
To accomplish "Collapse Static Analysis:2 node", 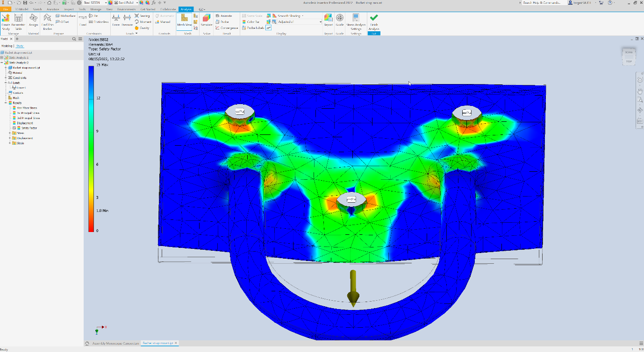I will 2,63.
